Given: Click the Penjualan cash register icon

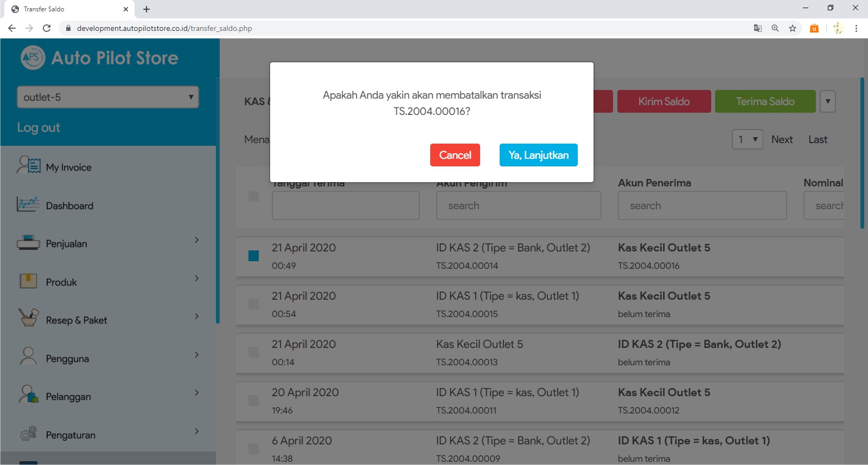Looking at the screenshot, I should [x=28, y=243].
